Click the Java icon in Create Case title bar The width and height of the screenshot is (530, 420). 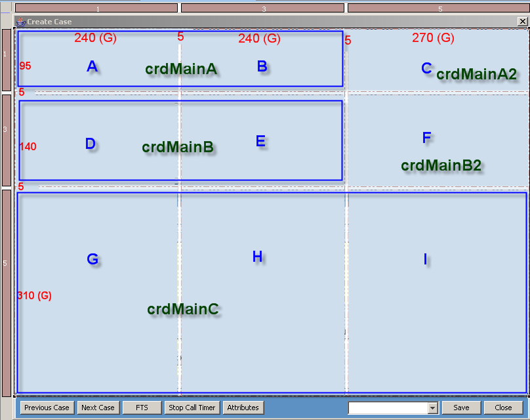[x=20, y=22]
